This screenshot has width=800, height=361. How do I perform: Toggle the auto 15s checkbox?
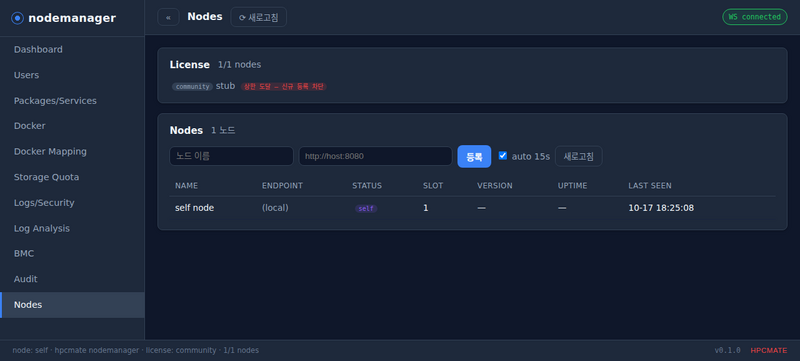[x=503, y=156]
